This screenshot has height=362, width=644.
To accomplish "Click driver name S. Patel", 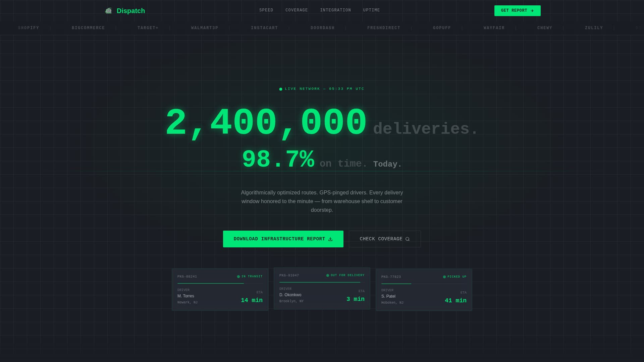I will pos(388,296).
